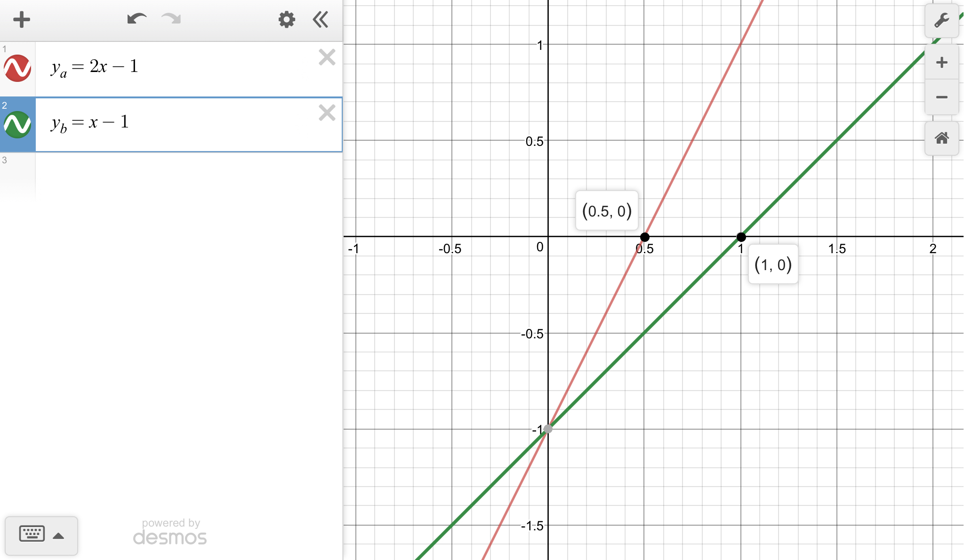Screen dimensions: 964x560
Task: Expand the keyboard menu arrow
Action: (59, 536)
